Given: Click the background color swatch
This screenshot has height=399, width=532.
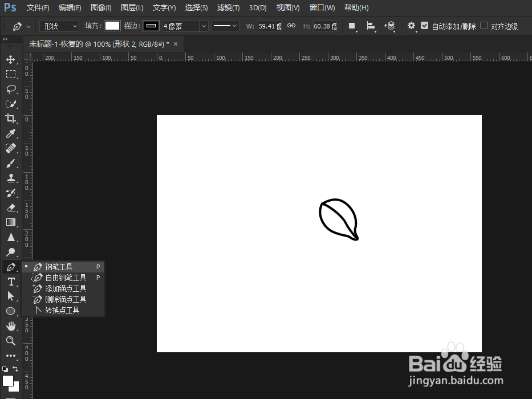Looking at the screenshot, I should pos(15,388).
